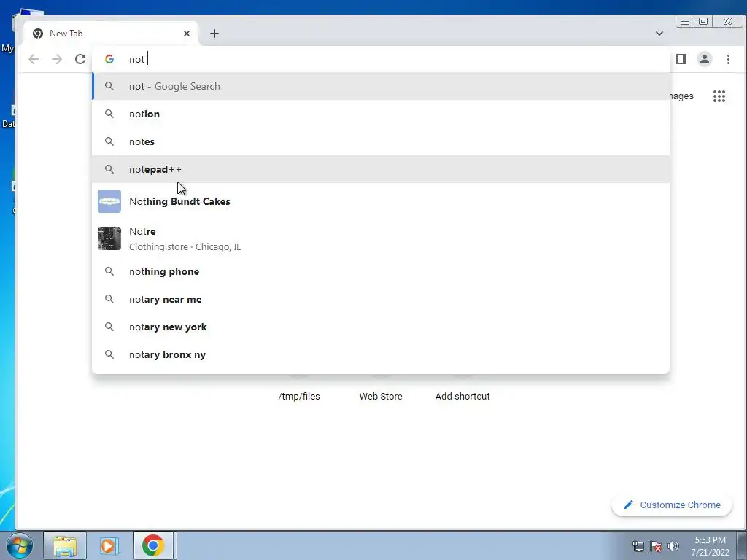The height and width of the screenshot is (560, 747).
Task: Click the back navigation arrow
Action: (x=34, y=59)
